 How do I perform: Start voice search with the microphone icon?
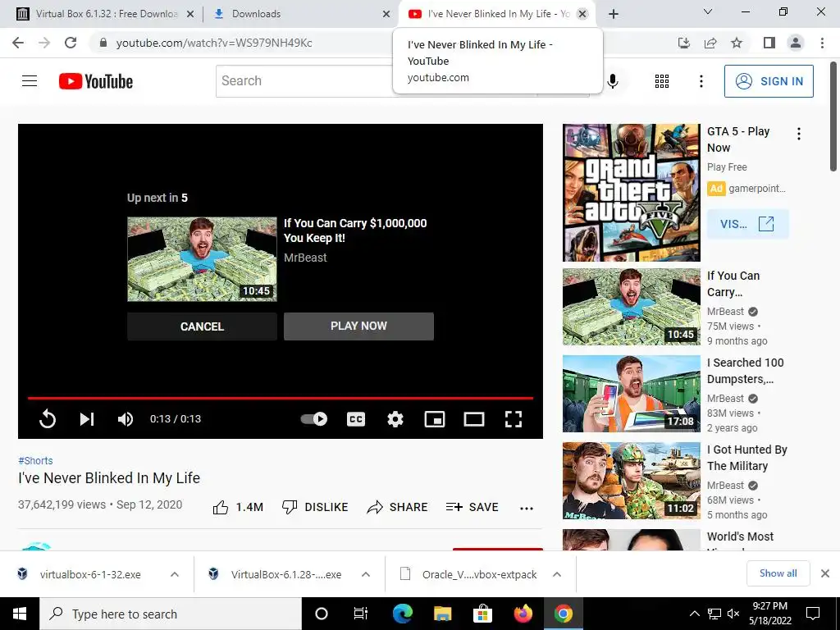point(613,81)
